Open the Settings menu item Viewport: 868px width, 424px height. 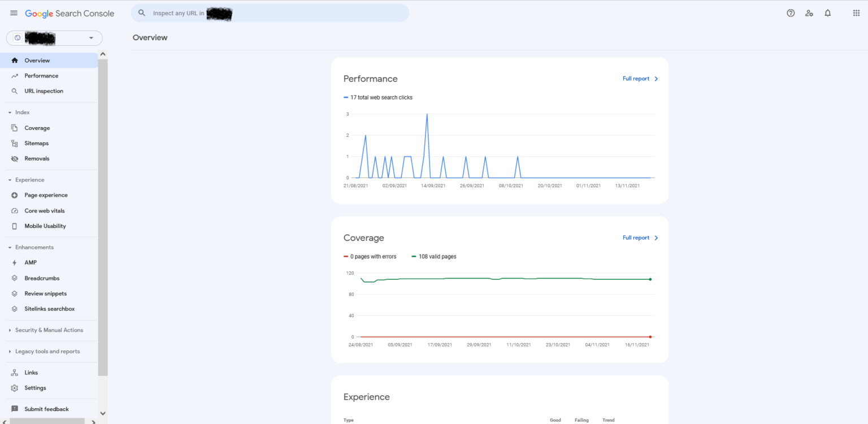(35, 388)
